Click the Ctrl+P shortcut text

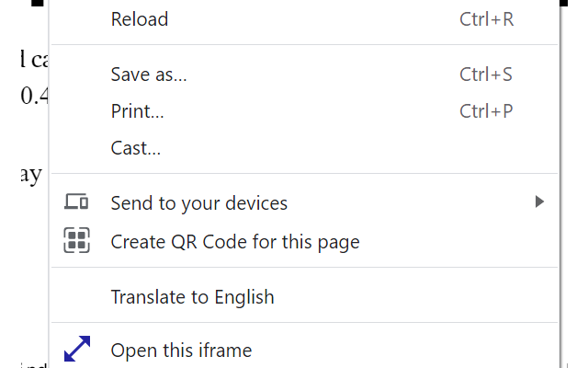click(x=486, y=111)
